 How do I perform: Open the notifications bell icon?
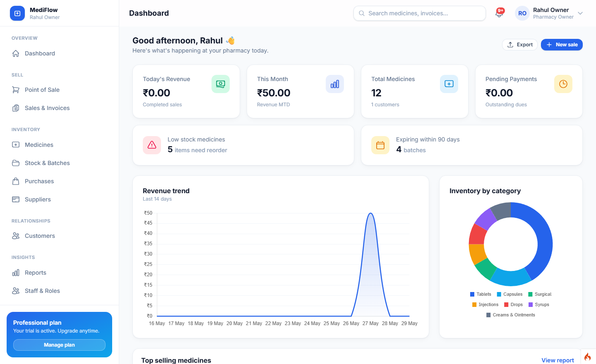point(500,13)
